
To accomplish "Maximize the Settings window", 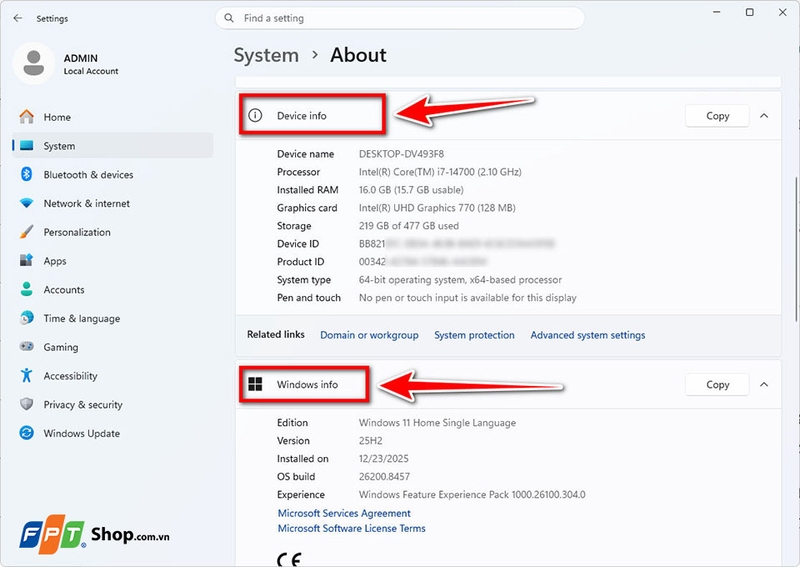I will (x=749, y=12).
